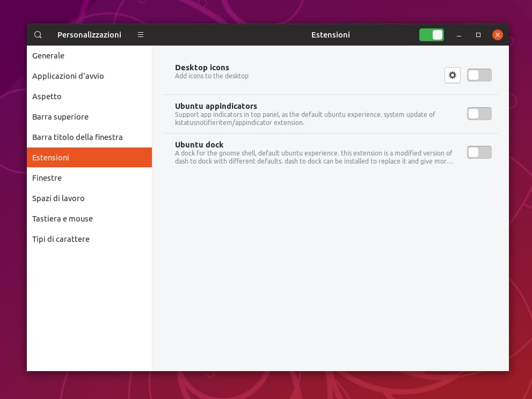Viewport: 532px width, 399px height.
Task: Click the Personalizzazioni header title
Action: [x=89, y=35]
